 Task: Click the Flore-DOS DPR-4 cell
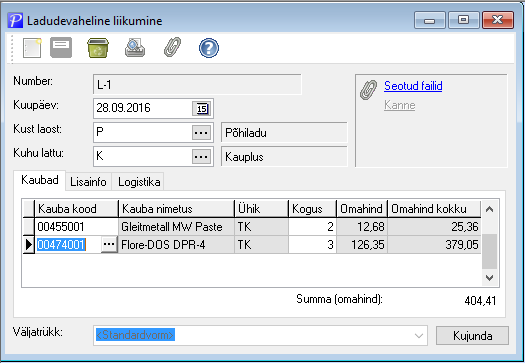tap(176, 245)
